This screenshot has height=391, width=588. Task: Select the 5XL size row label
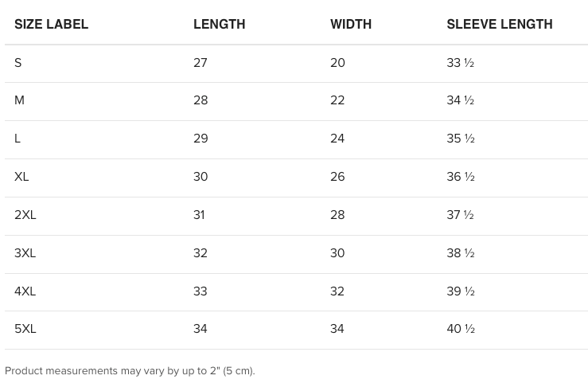(x=25, y=329)
